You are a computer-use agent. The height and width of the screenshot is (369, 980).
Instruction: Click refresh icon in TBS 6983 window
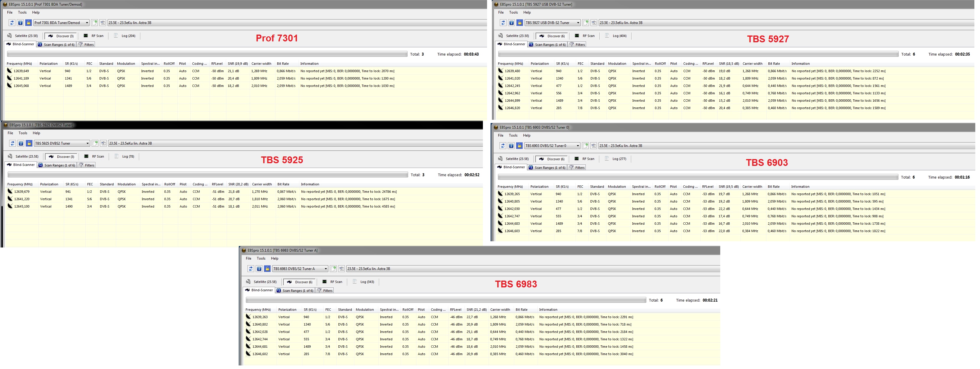[251, 269]
